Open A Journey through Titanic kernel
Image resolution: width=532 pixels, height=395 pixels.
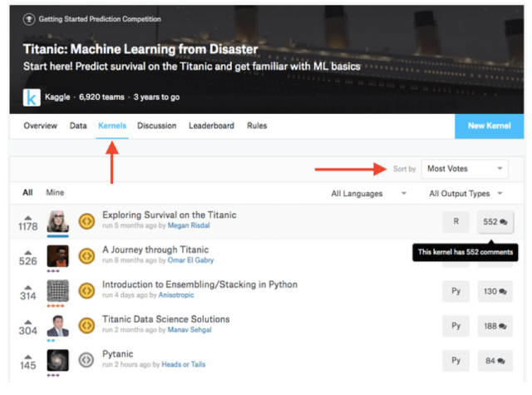coord(155,249)
